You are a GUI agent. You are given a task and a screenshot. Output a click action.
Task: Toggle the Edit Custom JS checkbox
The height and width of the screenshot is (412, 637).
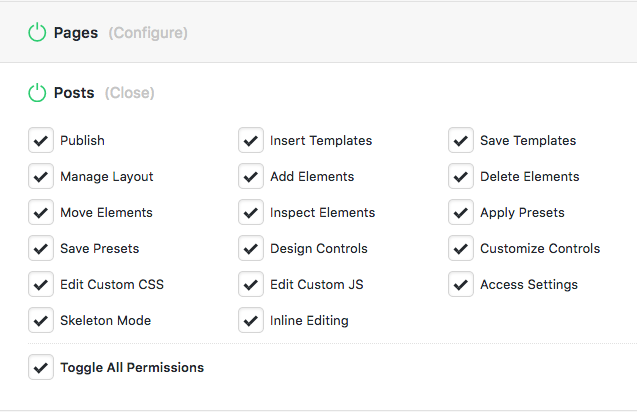pos(251,285)
